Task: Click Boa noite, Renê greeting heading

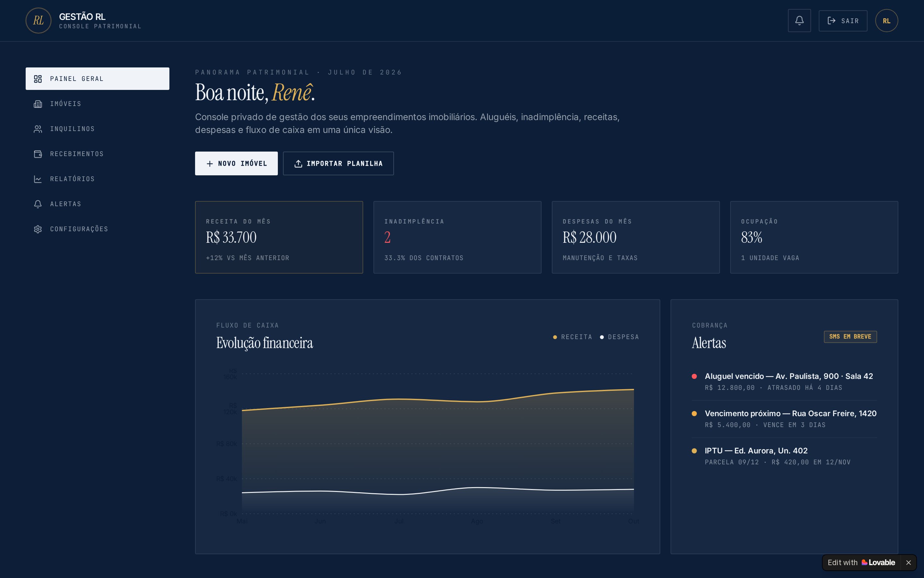Action: coord(255,92)
